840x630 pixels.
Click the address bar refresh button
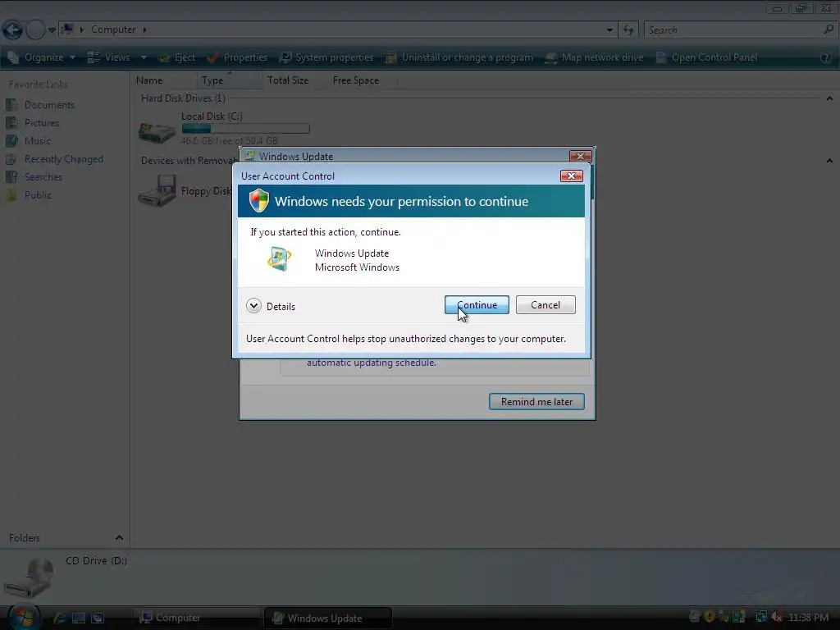pos(628,30)
